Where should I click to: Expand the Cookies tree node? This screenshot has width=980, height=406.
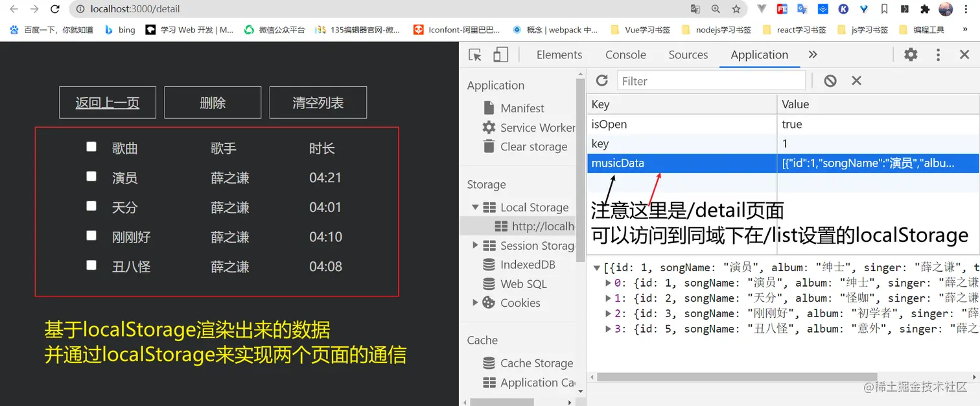475,302
